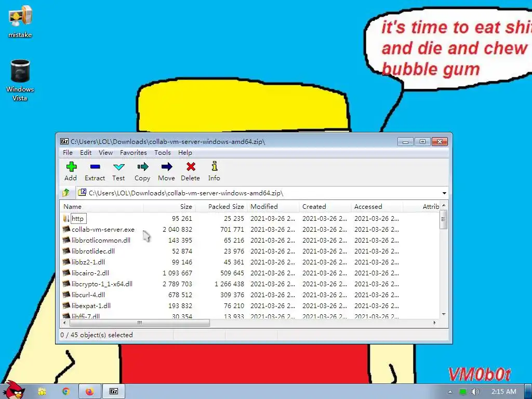Click in the archive path field
This screenshot has height=399, width=532.
(x=258, y=193)
